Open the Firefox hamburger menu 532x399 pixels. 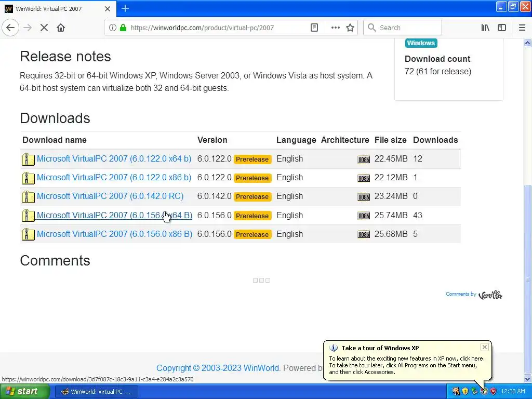point(522,28)
